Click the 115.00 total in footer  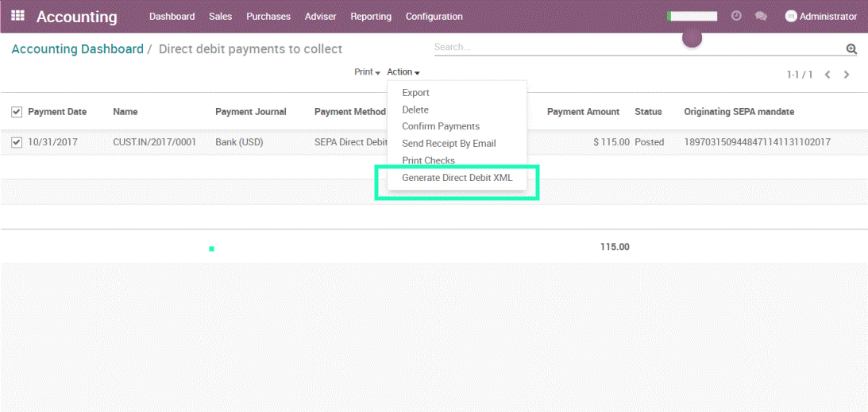point(615,247)
